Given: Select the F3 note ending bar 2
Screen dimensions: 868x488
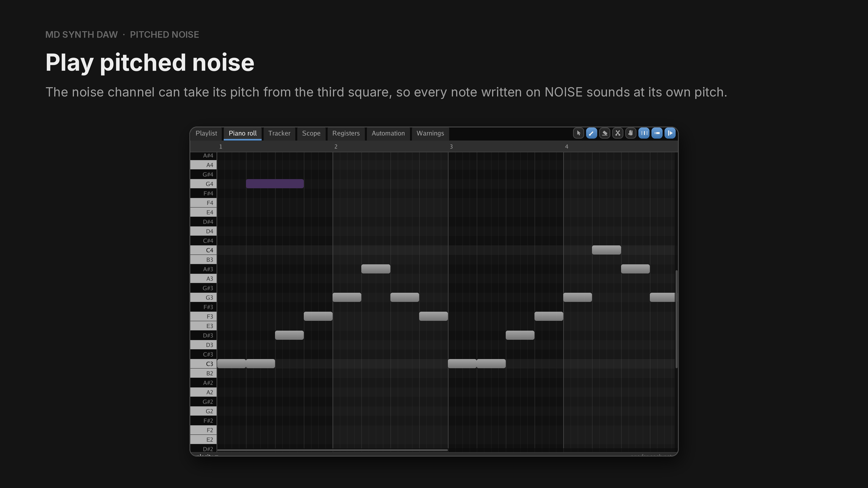Looking at the screenshot, I should (434, 316).
